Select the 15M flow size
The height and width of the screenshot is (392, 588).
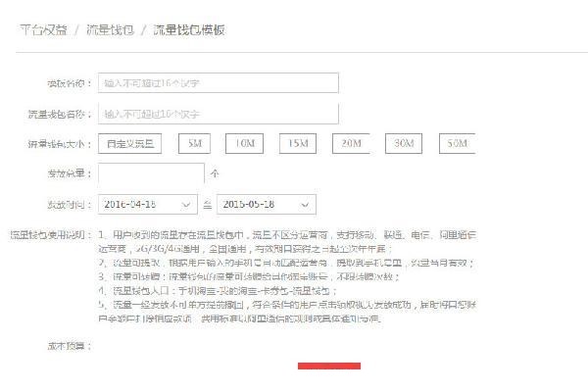click(298, 144)
